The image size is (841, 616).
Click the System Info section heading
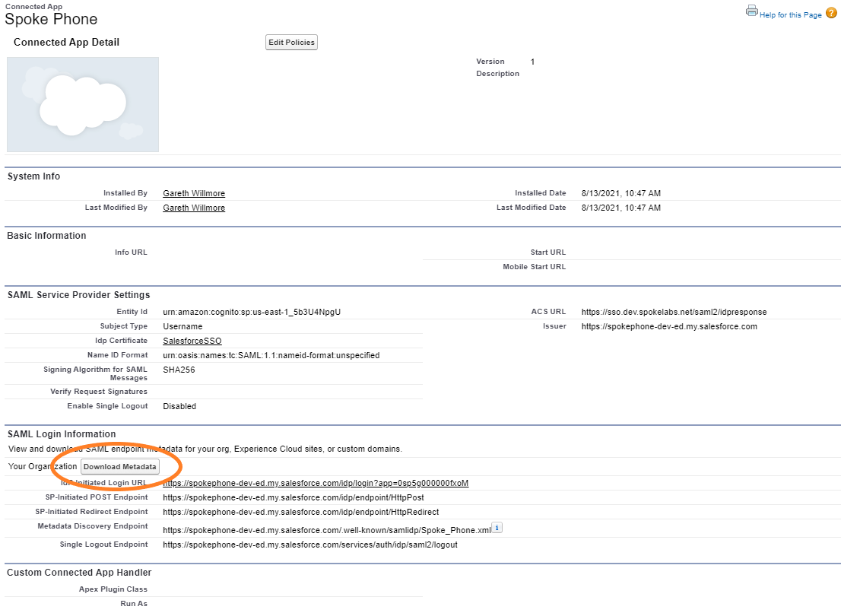[33, 176]
